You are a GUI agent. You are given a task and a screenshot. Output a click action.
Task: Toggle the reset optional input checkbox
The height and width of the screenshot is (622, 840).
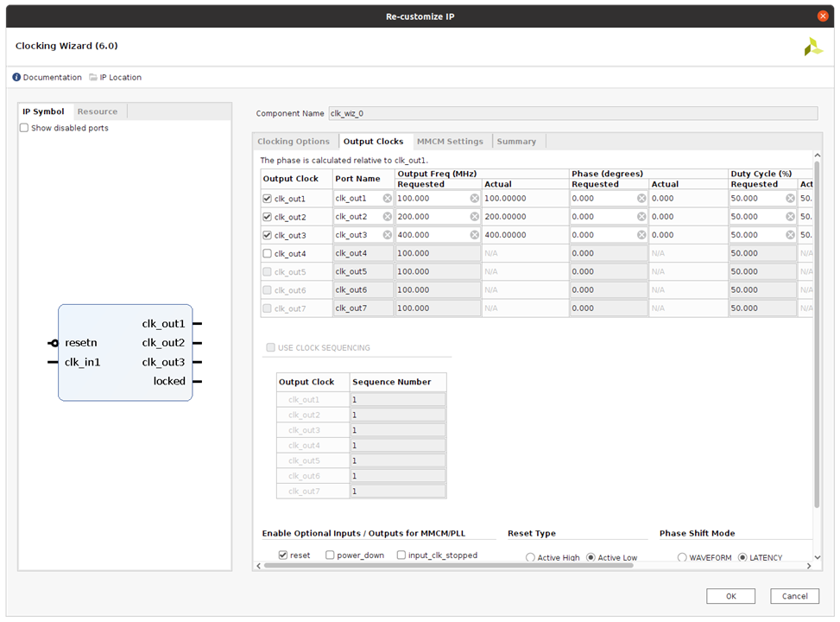coord(283,555)
